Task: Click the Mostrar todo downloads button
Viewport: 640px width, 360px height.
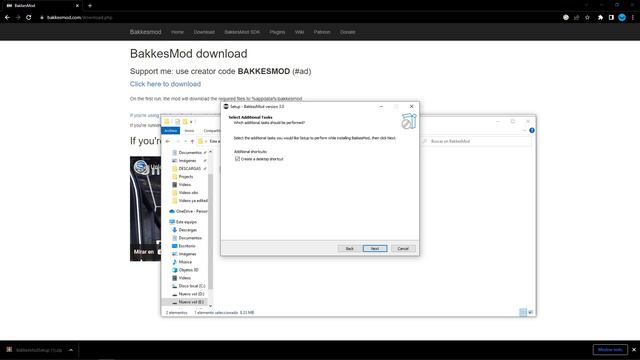Action: [x=610, y=350]
